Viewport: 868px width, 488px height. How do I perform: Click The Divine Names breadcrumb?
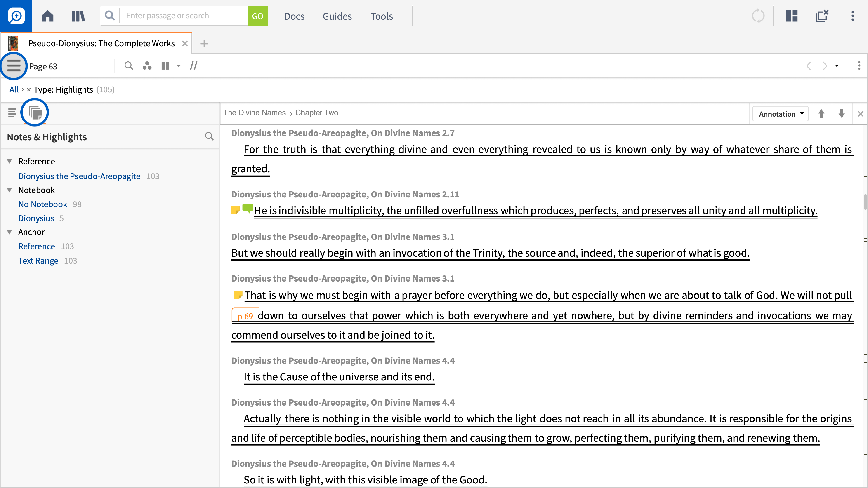(x=254, y=113)
